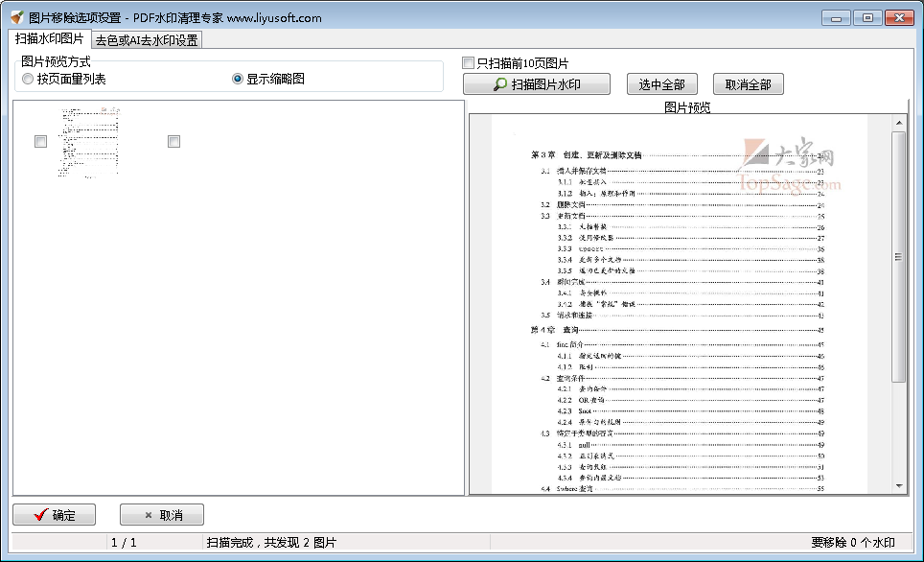The image size is (924, 562).
Task: Check the first thumbnail's selection checkbox
Action: coord(40,141)
